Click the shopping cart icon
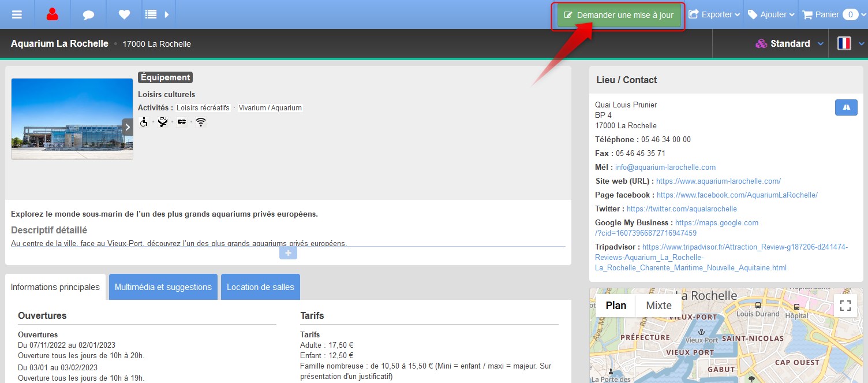 click(x=807, y=14)
